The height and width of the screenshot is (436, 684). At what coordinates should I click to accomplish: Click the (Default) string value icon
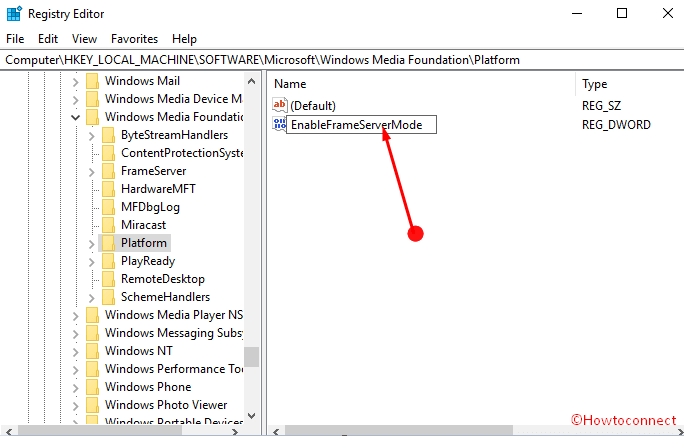(280, 105)
